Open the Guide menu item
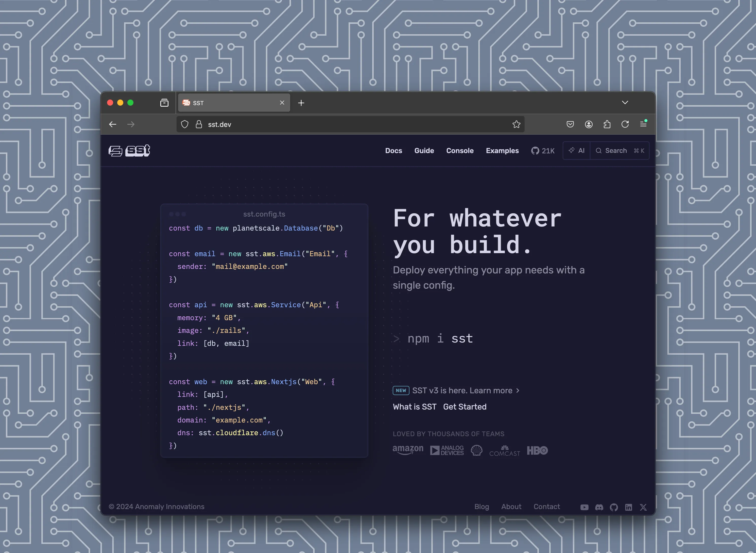 (x=424, y=151)
